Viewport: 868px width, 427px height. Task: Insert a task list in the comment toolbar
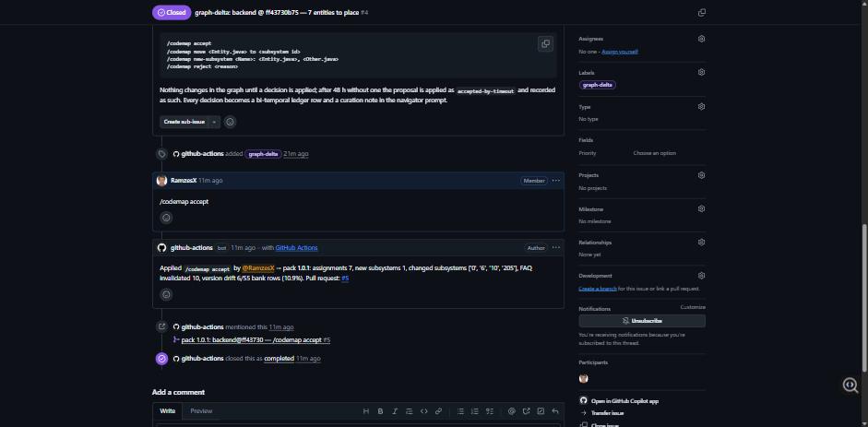click(x=490, y=411)
